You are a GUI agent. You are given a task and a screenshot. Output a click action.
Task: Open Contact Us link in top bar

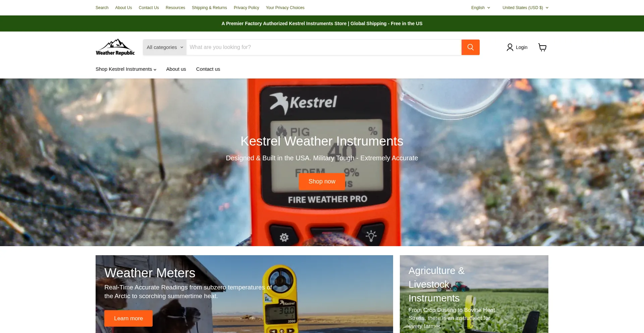[149, 8]
